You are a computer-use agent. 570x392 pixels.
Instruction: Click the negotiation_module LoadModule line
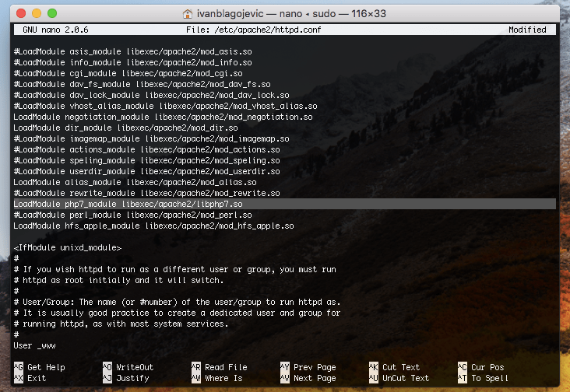pos(164,117)
